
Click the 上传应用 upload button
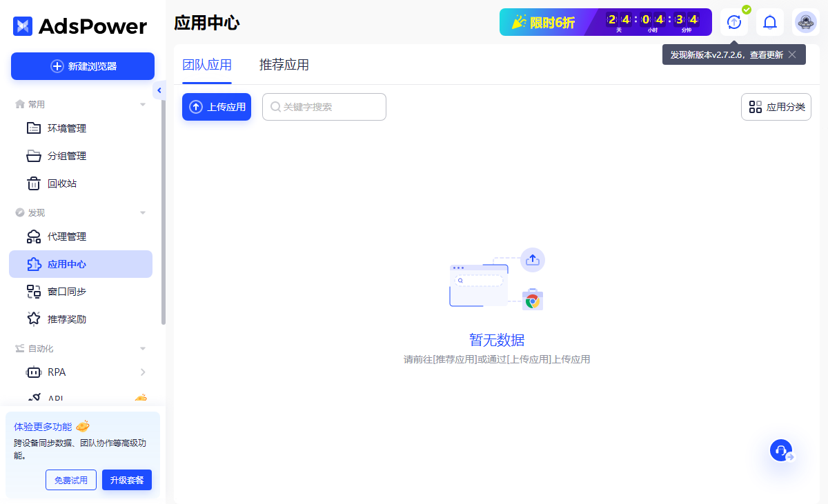217,107
